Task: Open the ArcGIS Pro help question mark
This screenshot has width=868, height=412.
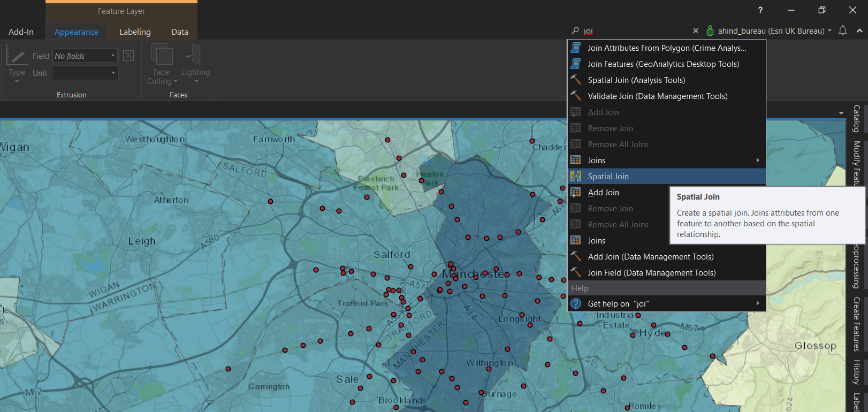Action: tap(760, 10)
